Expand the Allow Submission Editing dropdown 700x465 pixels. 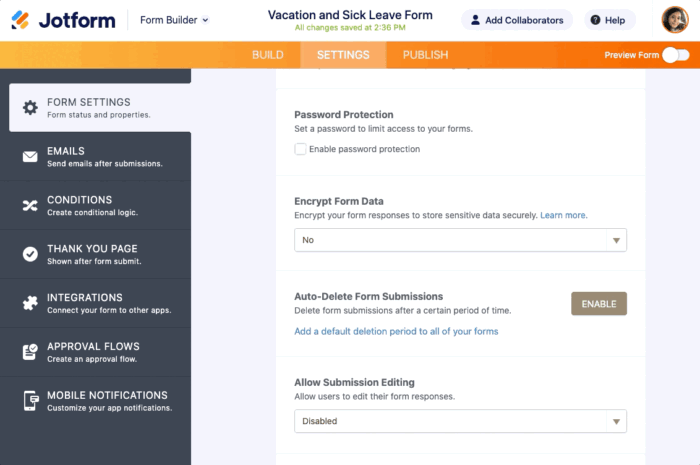pyautogui.click(x=460, y=421)
